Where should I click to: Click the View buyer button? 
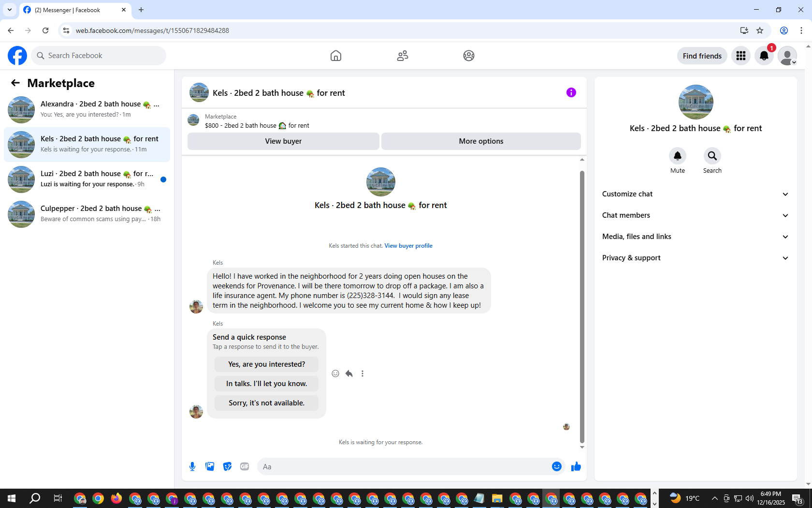(x=283, y=141)
